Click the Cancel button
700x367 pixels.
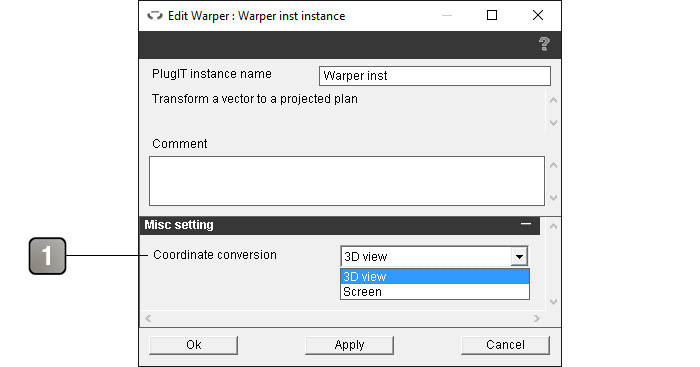pyautogui.click(x=505, y=345)
